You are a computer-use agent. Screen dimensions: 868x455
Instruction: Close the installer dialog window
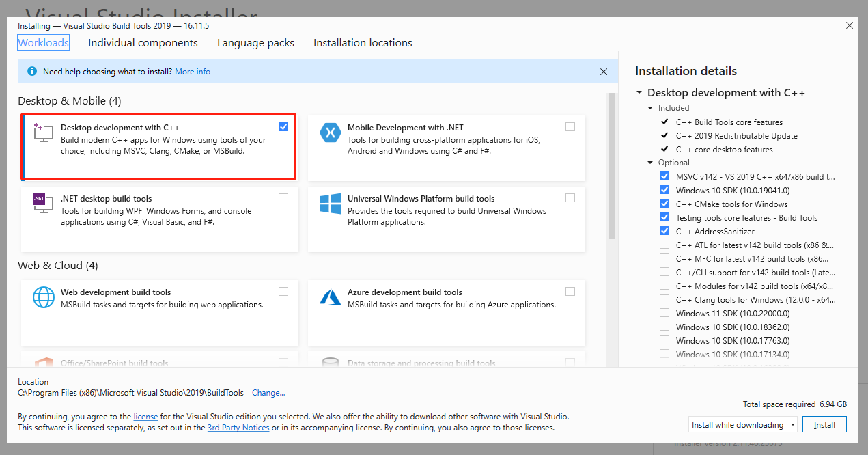coord(850,26)
